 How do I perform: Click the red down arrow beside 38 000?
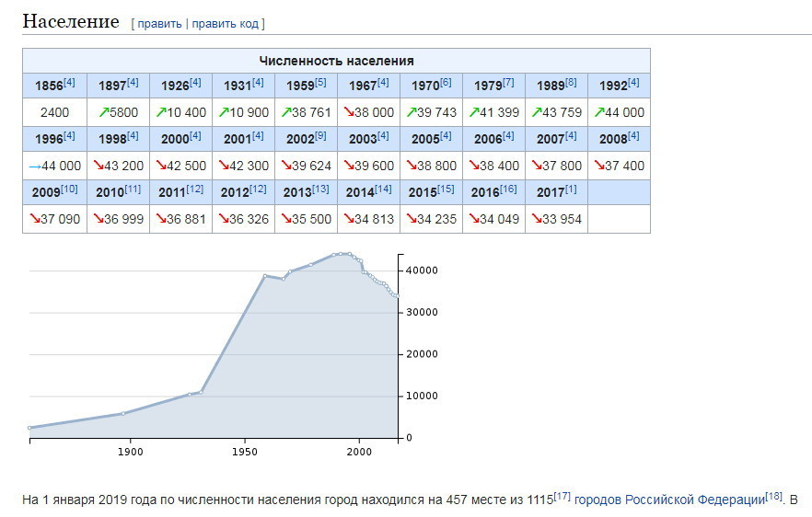[350, 112]
